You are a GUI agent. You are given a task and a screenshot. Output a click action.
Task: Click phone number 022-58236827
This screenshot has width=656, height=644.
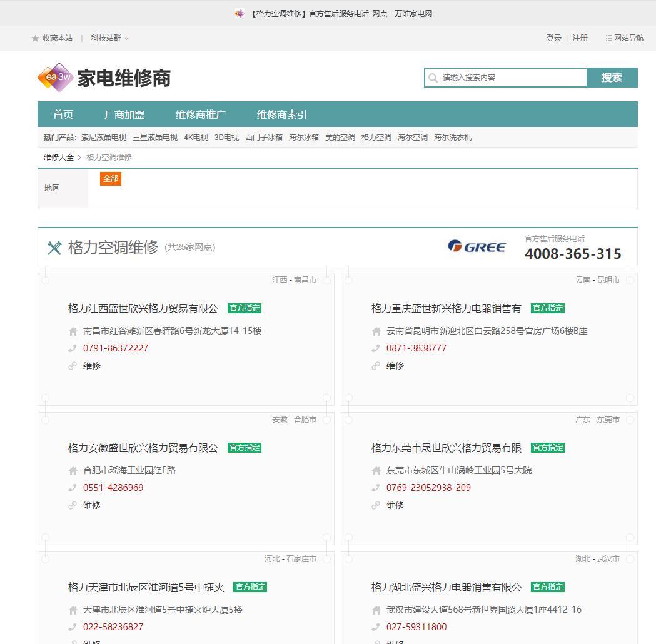point(113,627)
